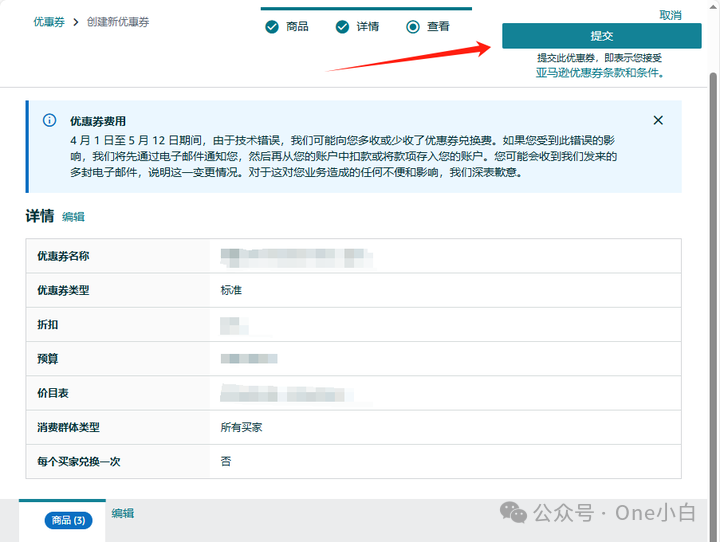Click the 商品 step label in progress bar
720x542 pixels.
point(297,27)
